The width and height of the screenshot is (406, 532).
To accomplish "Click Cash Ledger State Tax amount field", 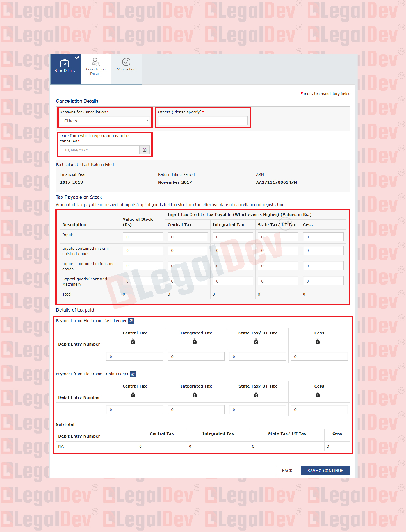I will pyautogui.click(x=258, y=356).
